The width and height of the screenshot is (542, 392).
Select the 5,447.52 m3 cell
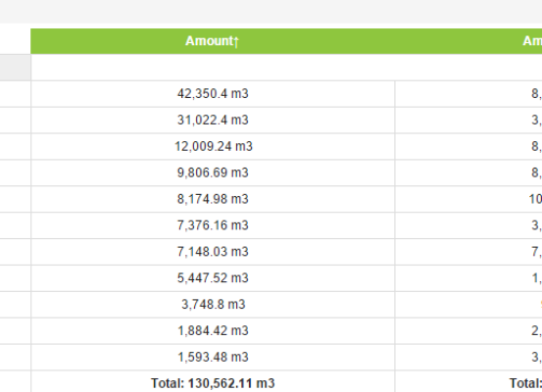[213, 278]
